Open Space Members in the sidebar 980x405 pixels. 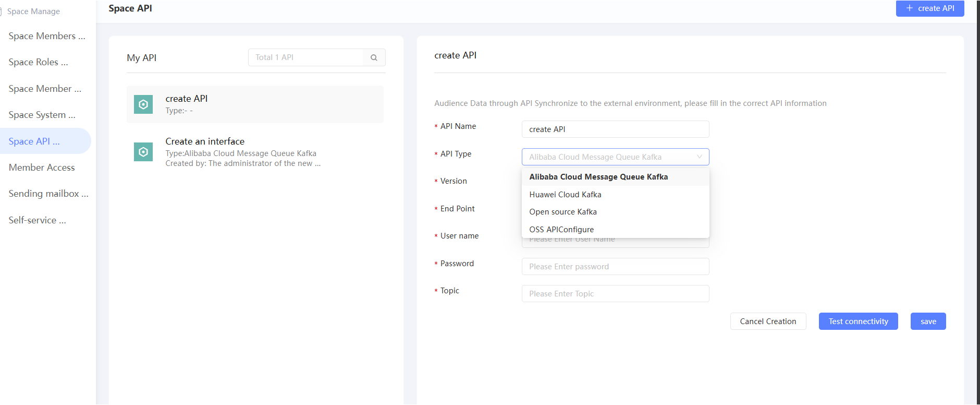46,36
